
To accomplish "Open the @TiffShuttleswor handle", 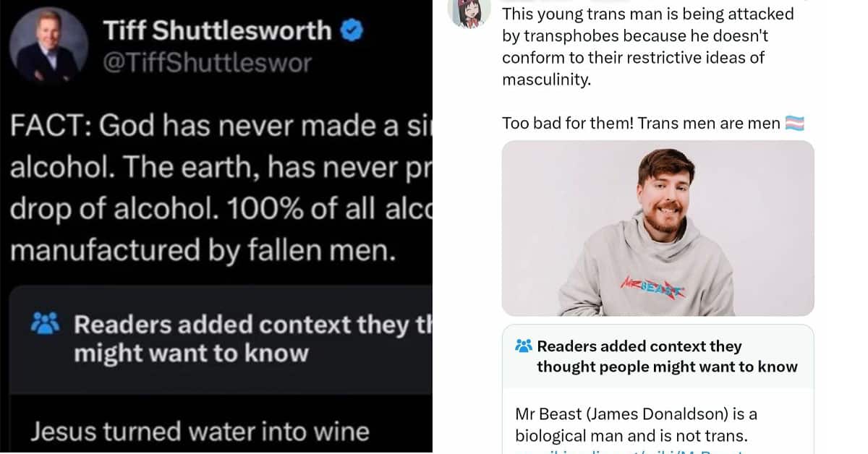I will (x=207, y=64).
